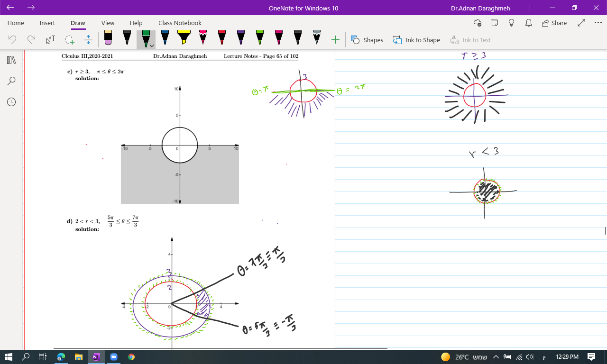Open the more options ellipsis menu
This screenshot has height=364, width=607.
pyautogui.click(x=598, y=23)
